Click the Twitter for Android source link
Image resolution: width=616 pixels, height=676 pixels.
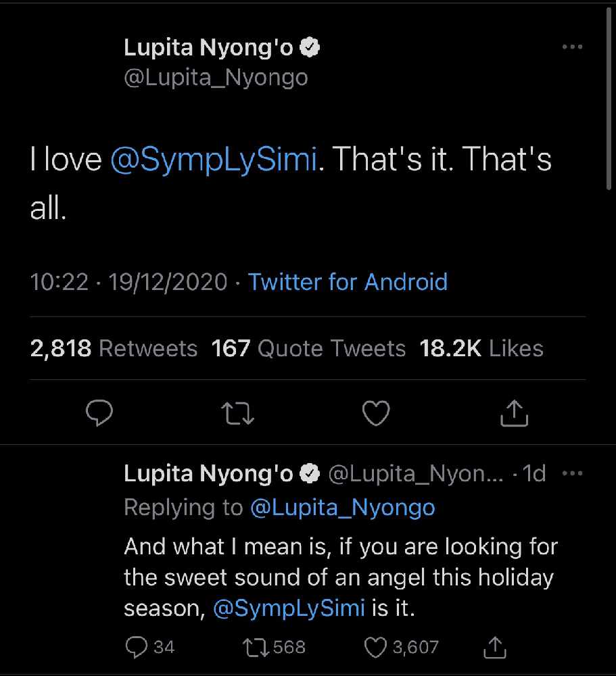click(348, 282)
